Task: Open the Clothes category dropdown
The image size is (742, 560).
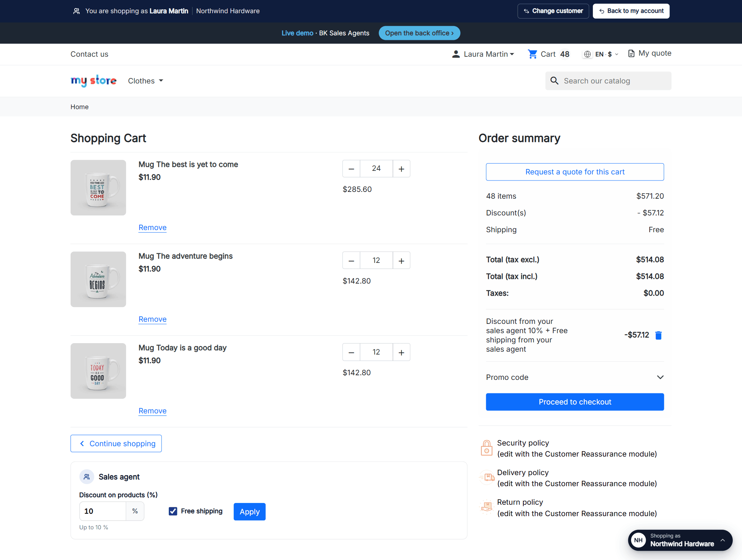Action: pyautogui.click(x=146, y=81)
